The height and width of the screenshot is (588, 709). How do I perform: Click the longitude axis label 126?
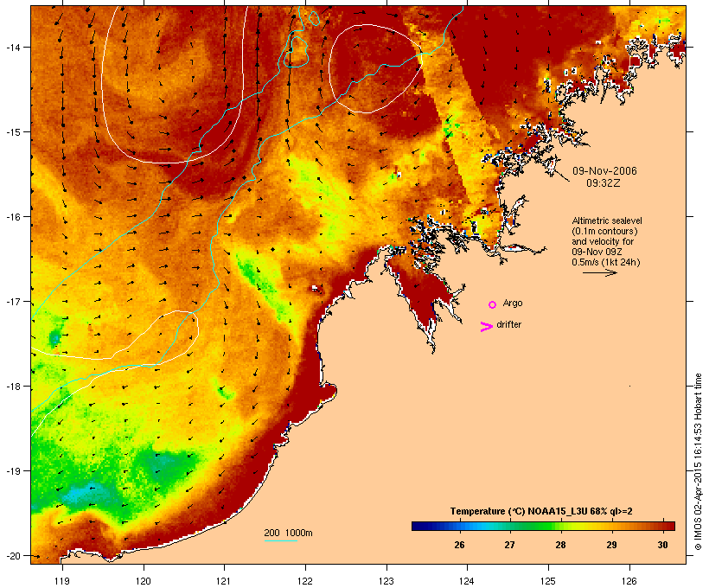[x=629, y=581]
